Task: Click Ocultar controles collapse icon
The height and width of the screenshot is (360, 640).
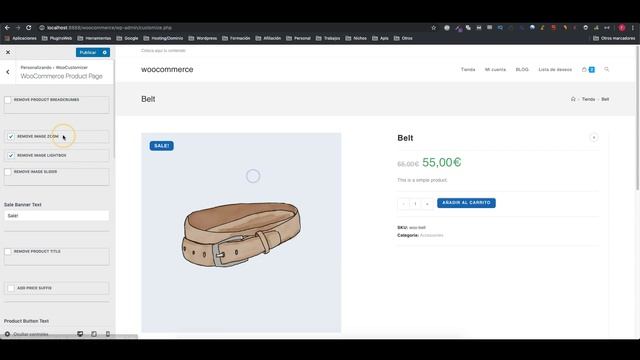Action: 7,334
